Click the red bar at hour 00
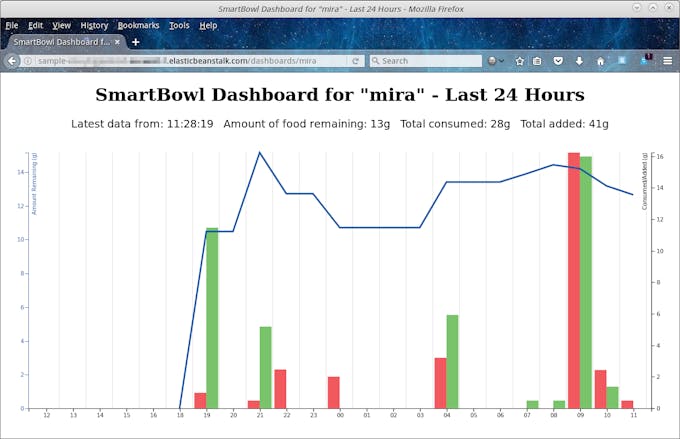 point(334,393)
